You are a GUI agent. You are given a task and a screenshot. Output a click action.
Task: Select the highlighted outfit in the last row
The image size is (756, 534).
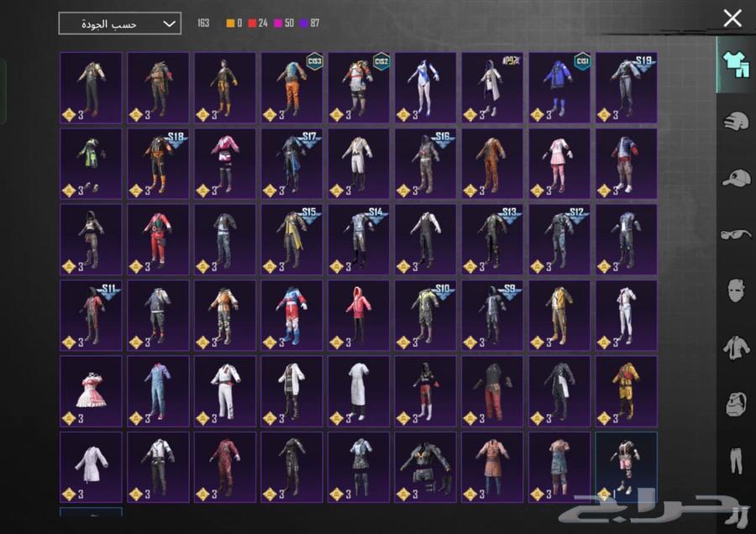(627, 467)
